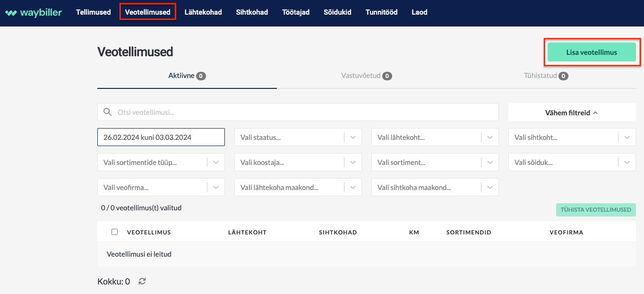Click the Waybiller logo
The image size is (644, 294).
point(33,13)
